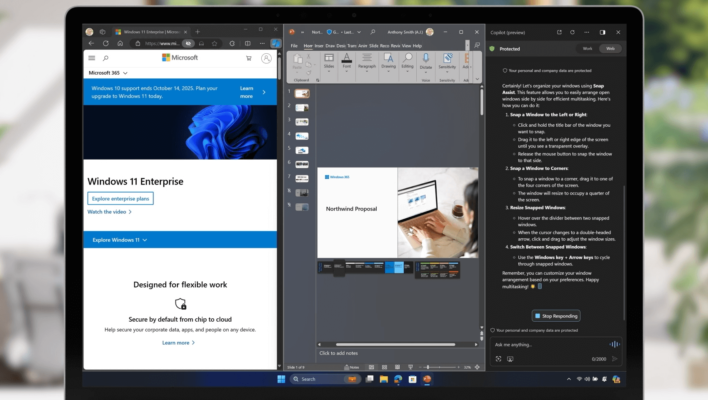Click Learn more under Secure by default
Image resolution: width=708 pixels, height=400 pixels.
[178, 343]
